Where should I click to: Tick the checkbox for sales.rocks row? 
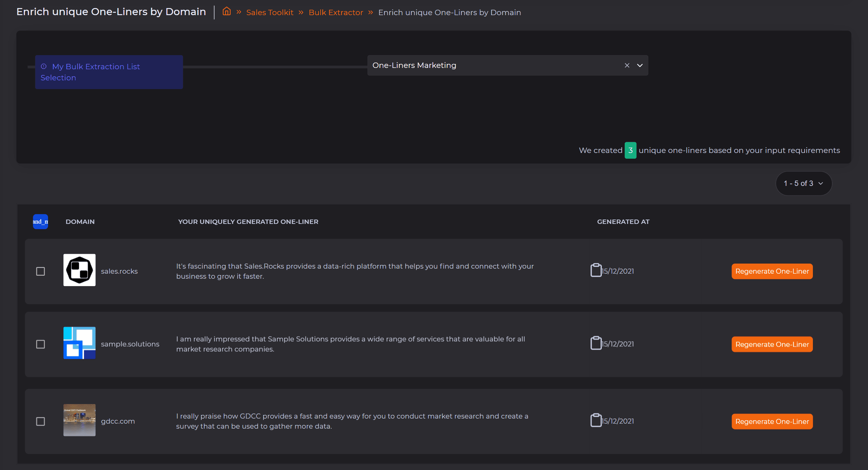click(x=40, y=271)
